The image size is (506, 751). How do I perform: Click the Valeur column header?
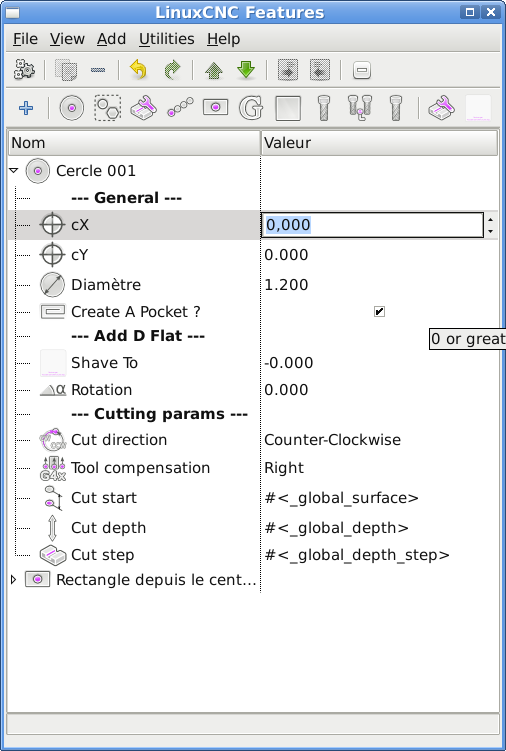[380, 143]
